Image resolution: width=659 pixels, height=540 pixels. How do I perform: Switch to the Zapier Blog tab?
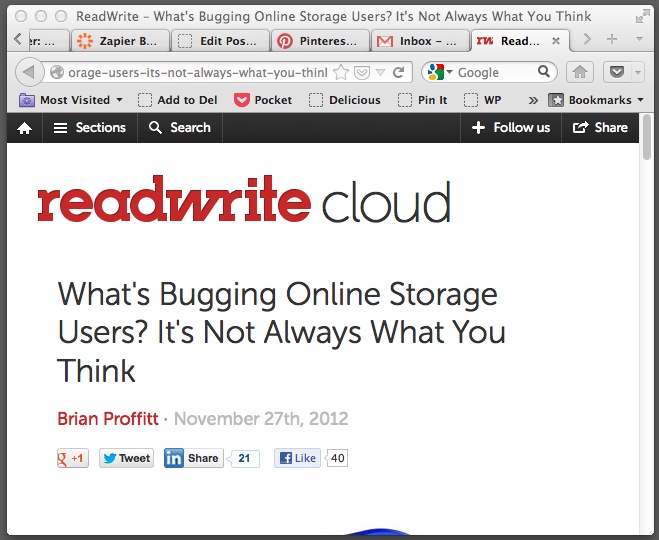point(121,41)
